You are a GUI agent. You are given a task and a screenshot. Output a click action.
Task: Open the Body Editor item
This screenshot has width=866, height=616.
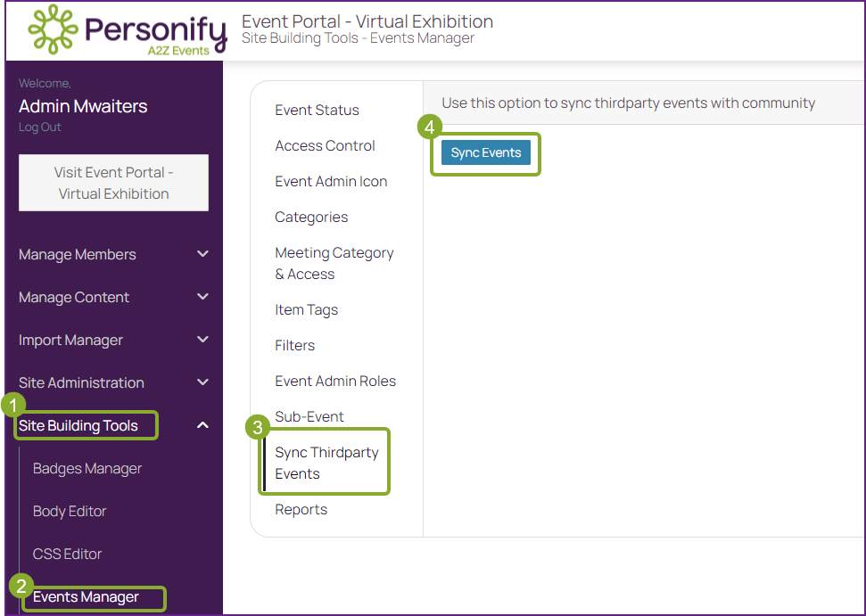[x=70, y=511]
